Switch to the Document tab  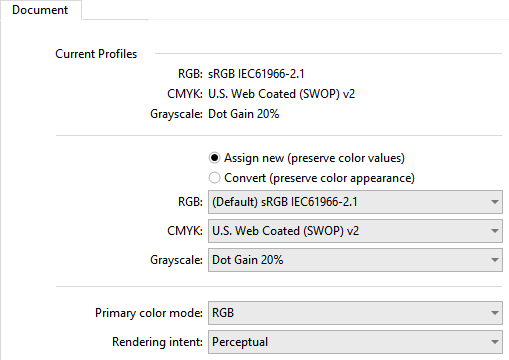40,10
